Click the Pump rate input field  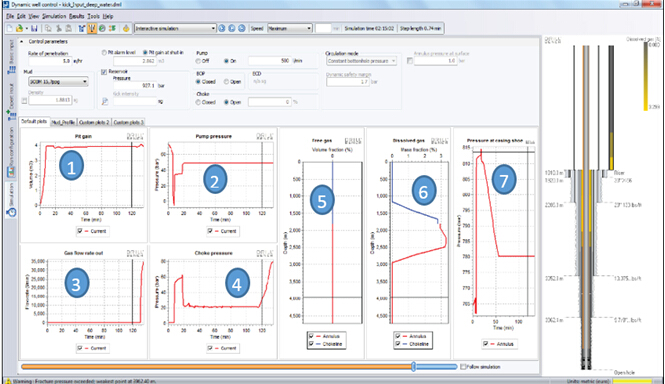[x=269, y=61]
